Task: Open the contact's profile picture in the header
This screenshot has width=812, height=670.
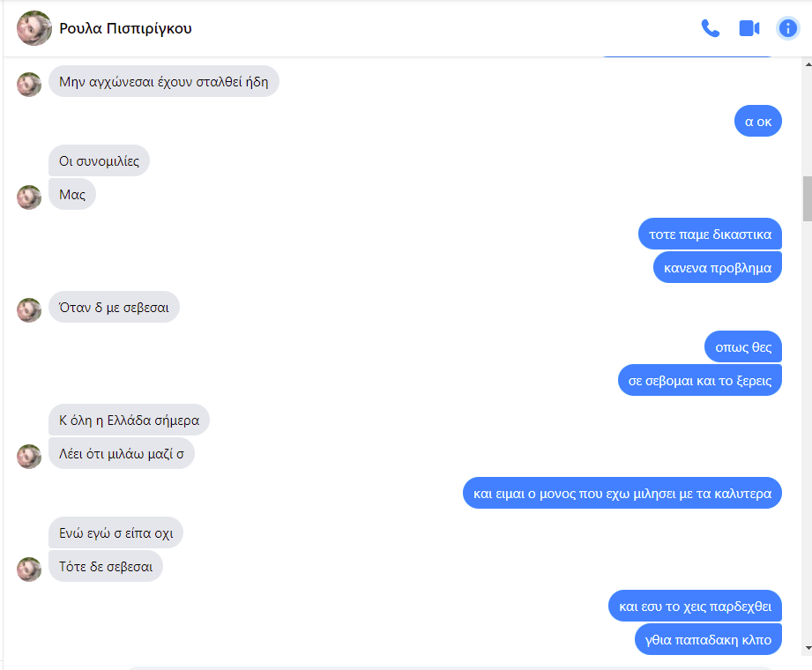Action: (x=34, y=28)
